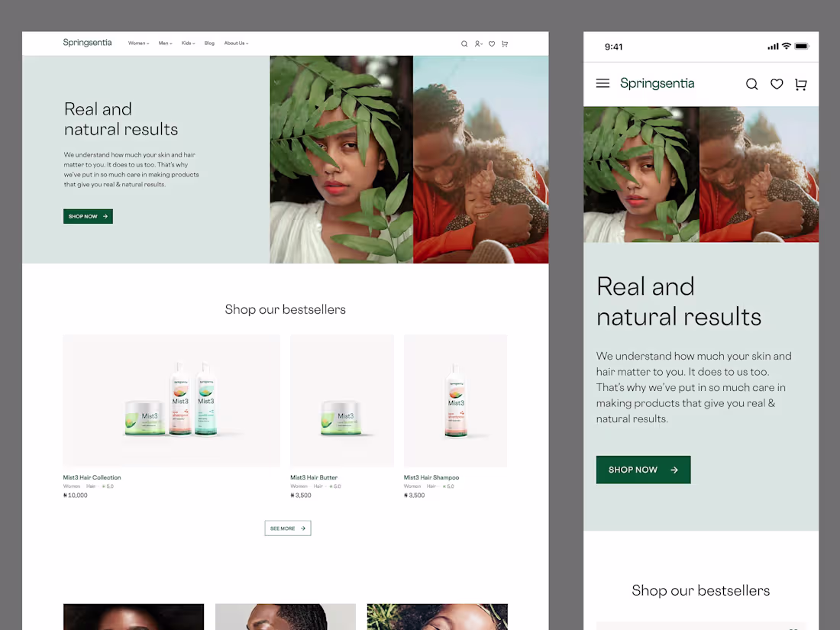This screenshot has height=630, width=840.
Task: Expand the About Us dropdown
Action: pyautogui.click(x=236, y=43)
